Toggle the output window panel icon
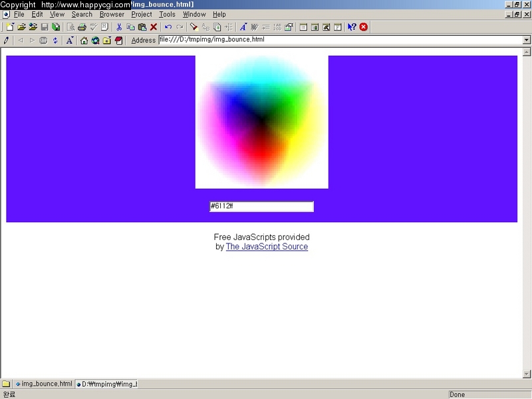The image size is (532, 399). pos(327,27)
